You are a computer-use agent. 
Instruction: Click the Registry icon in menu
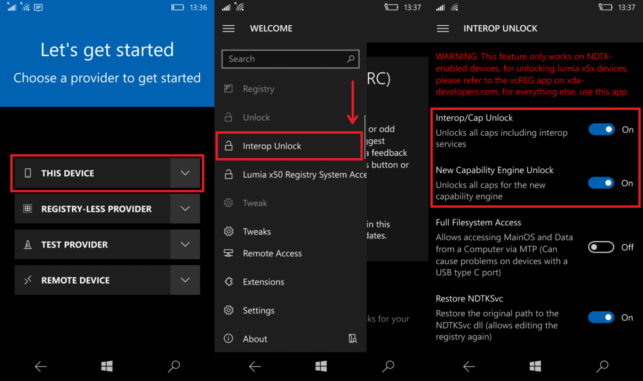[x=228, y=89]
